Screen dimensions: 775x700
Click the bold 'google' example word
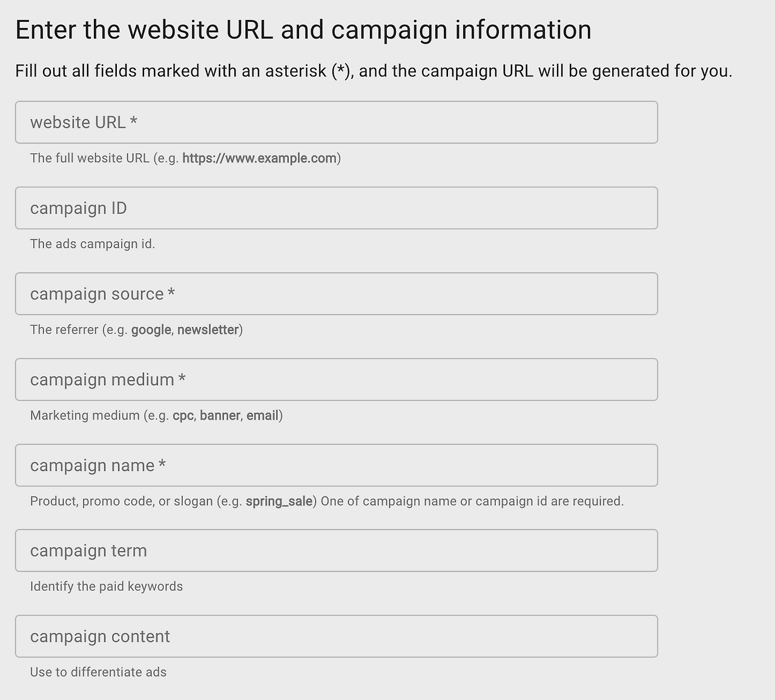151,330
